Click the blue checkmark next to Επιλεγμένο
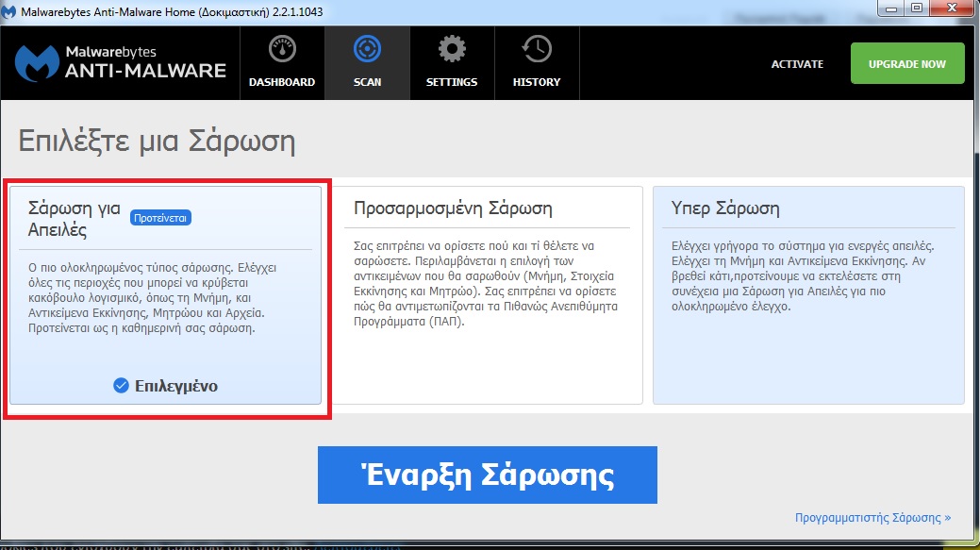980x550 pixels. [122, 386]
